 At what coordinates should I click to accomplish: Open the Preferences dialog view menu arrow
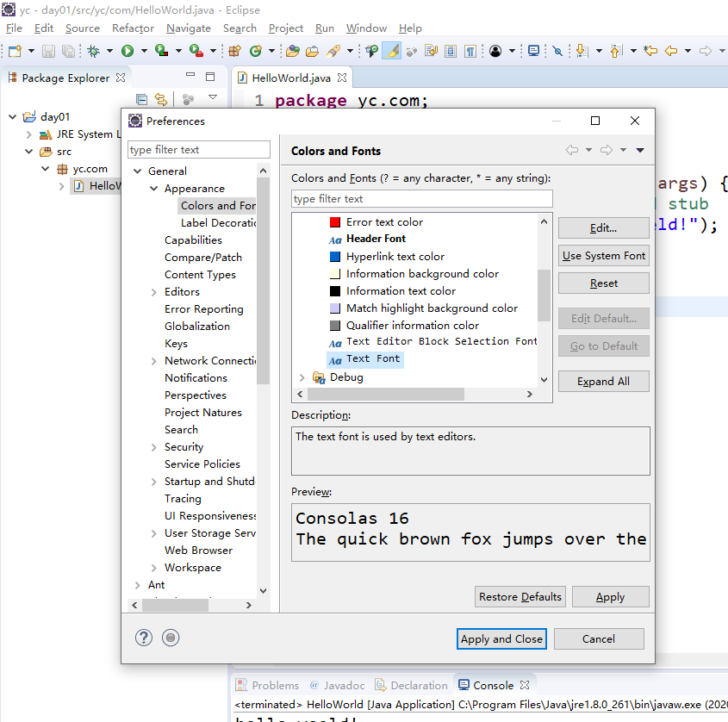point(640,150)
